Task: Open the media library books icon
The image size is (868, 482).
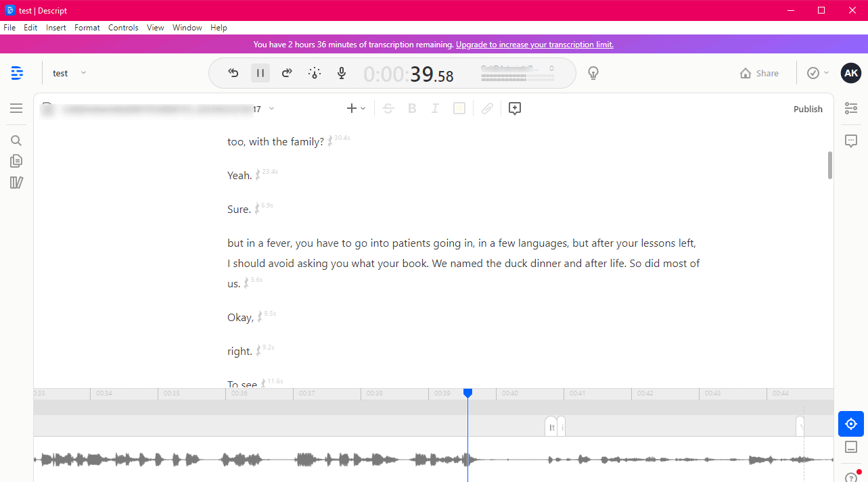Action: tap(16, 183)
